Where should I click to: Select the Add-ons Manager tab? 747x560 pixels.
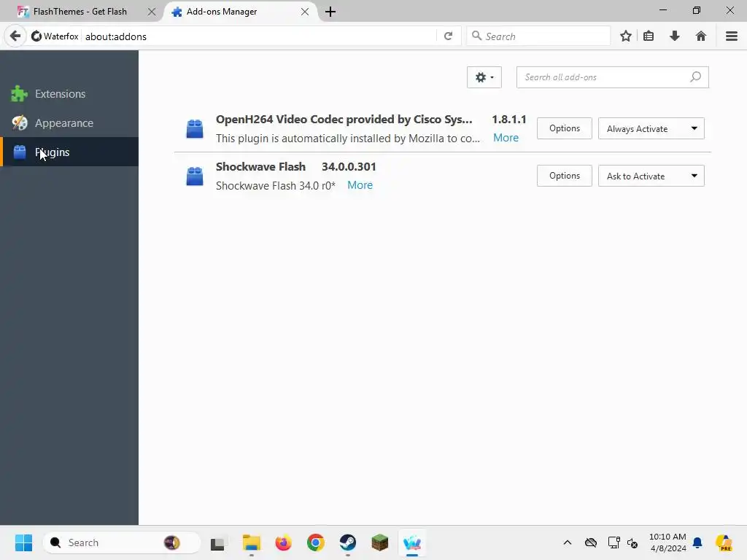click(x=222, y=12)
